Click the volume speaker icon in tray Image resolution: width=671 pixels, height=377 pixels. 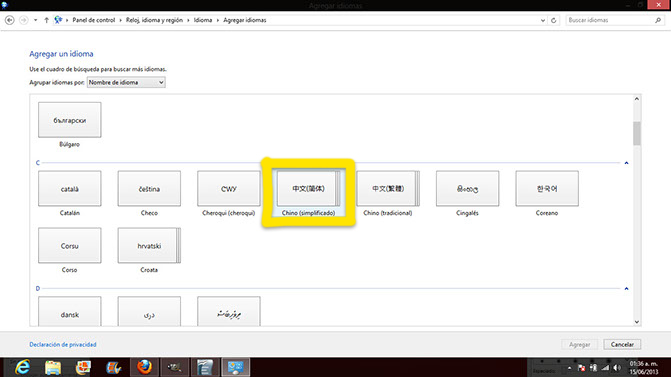click(617, 368)
